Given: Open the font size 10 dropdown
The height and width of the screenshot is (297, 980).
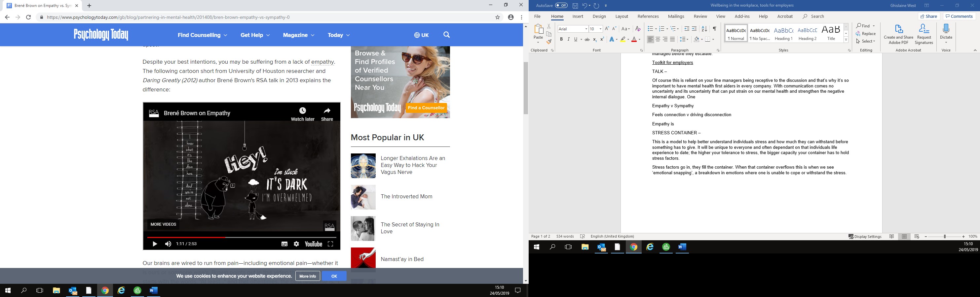Looking at the screenshot, I should click(x=600, y=29).
